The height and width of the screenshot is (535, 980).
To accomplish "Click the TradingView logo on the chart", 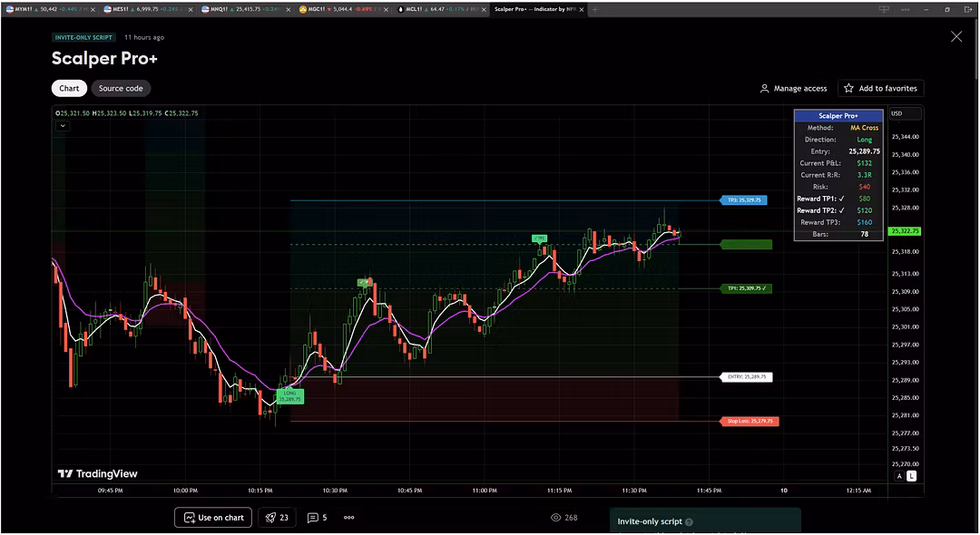I will pos(97,473).
